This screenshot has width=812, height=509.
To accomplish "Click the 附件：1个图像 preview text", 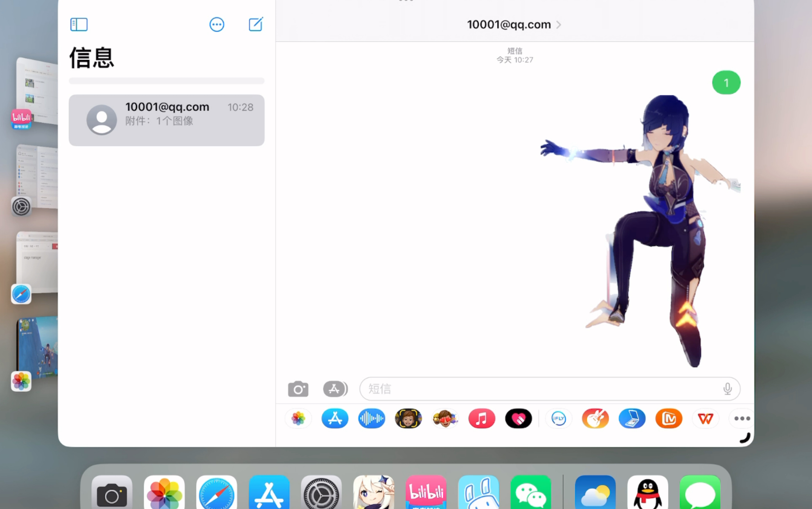I will [159, 121].
